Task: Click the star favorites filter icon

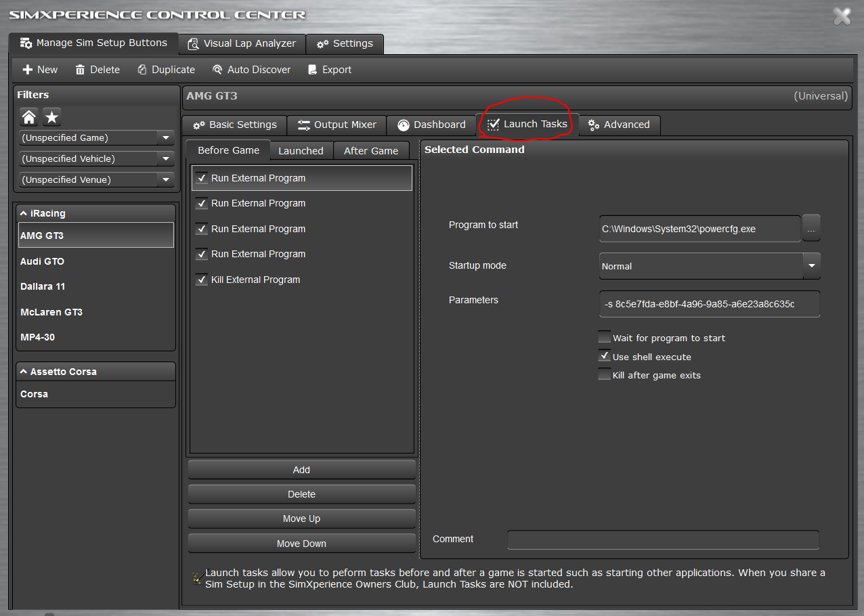Action: point(52,117)
